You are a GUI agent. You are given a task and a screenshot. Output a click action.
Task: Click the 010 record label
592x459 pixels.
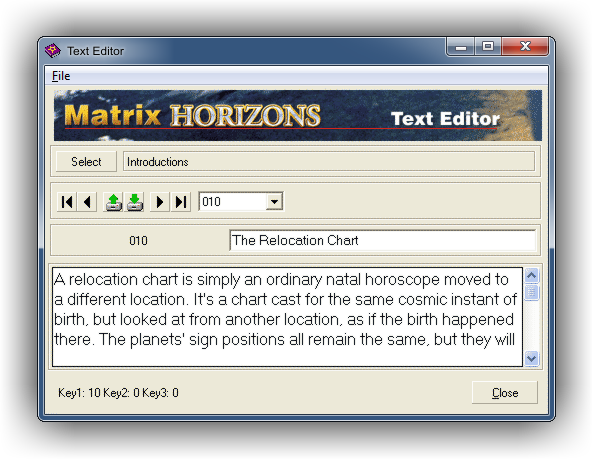coord(139,240)
